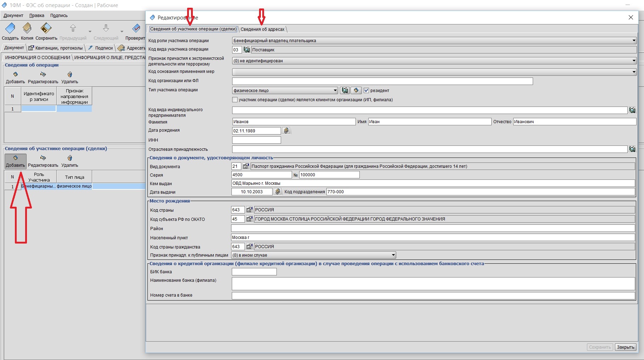Open the Подпись menu
The image size is (644, 360).
coord(59,16)
